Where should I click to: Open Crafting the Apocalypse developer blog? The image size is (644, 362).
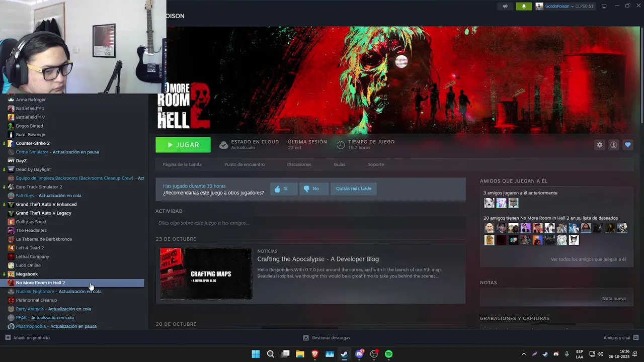click(318, 259)
